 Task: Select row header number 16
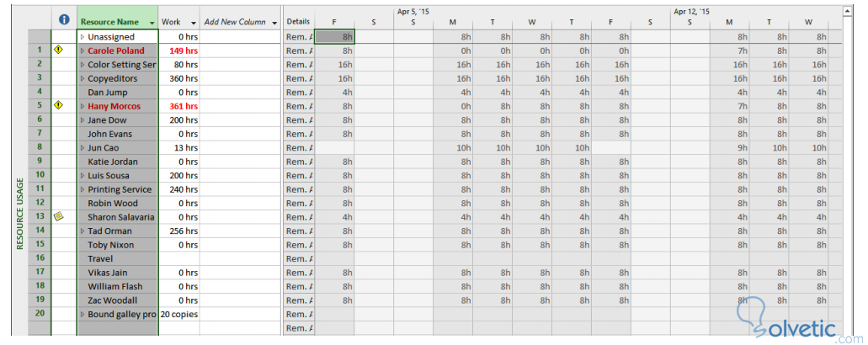point(40,258)
